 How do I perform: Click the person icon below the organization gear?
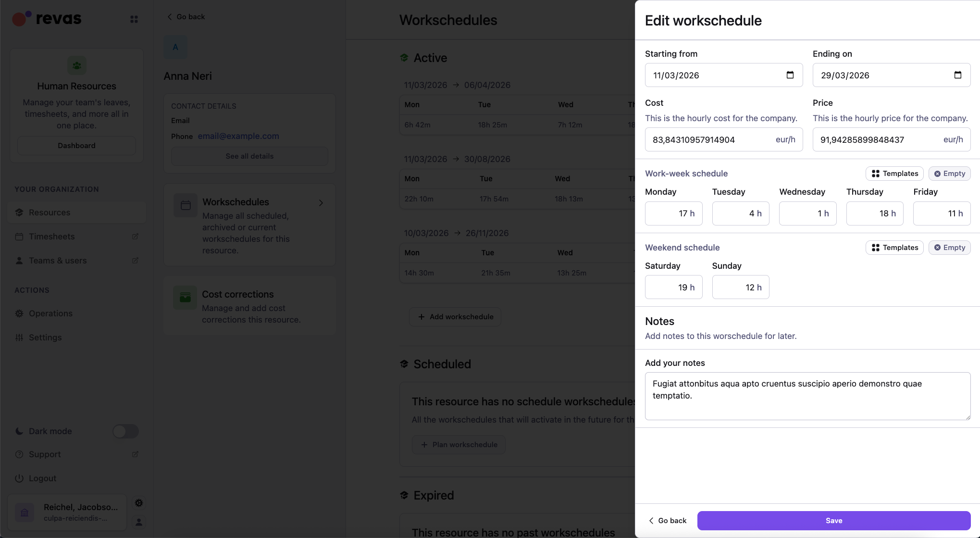point(138,522)
